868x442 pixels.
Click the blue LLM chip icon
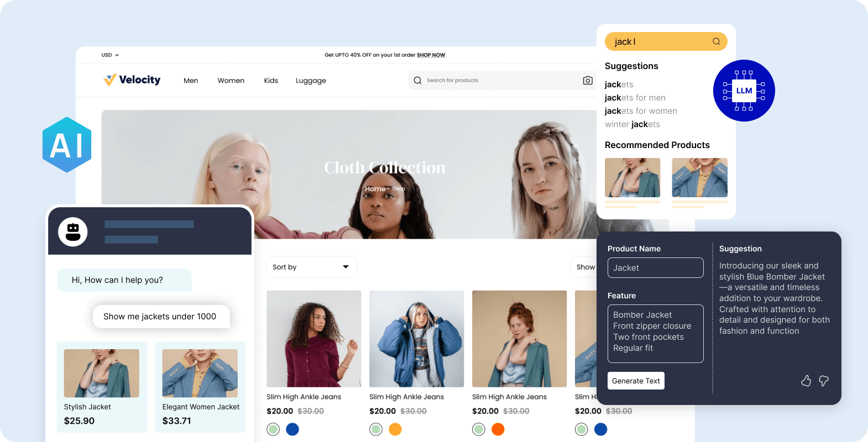pyautogui.click(x=744, y=91)
